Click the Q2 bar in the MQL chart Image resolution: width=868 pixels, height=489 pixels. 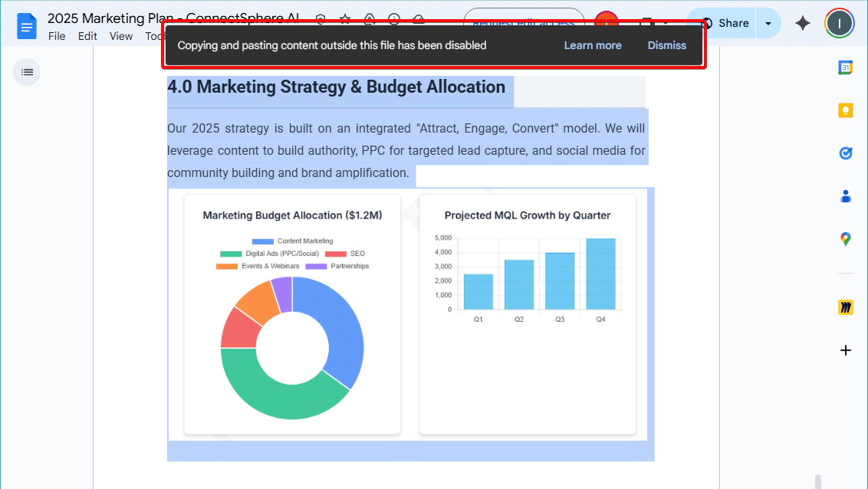(x=519, y=284)
